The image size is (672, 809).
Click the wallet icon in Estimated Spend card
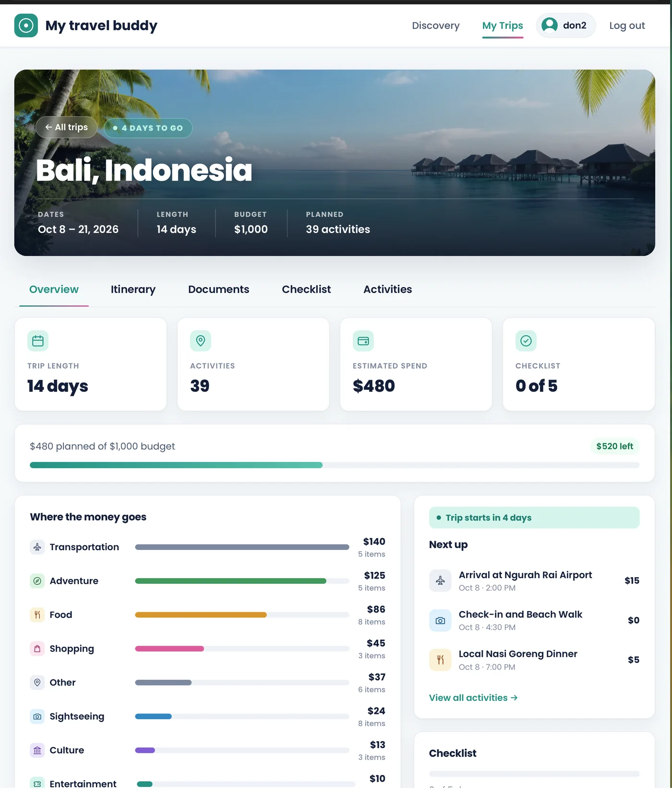363,341
